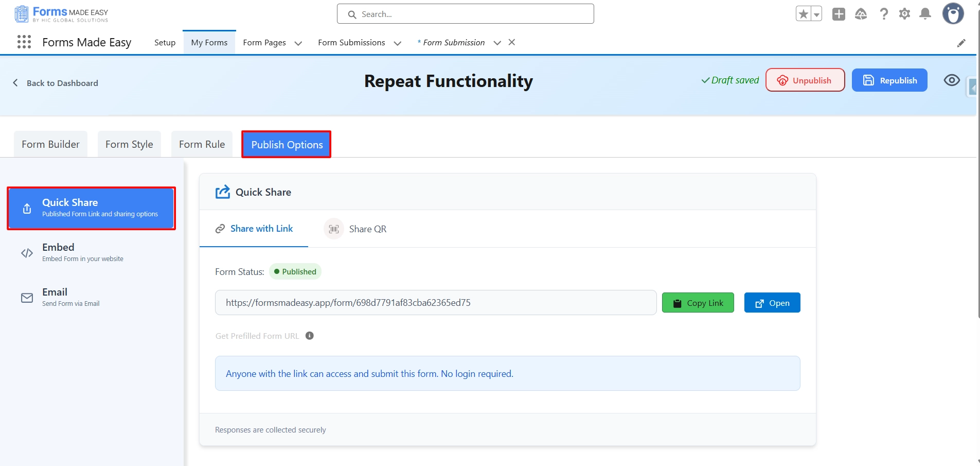
Task: Click the user profile avatar
Action: 953,14
